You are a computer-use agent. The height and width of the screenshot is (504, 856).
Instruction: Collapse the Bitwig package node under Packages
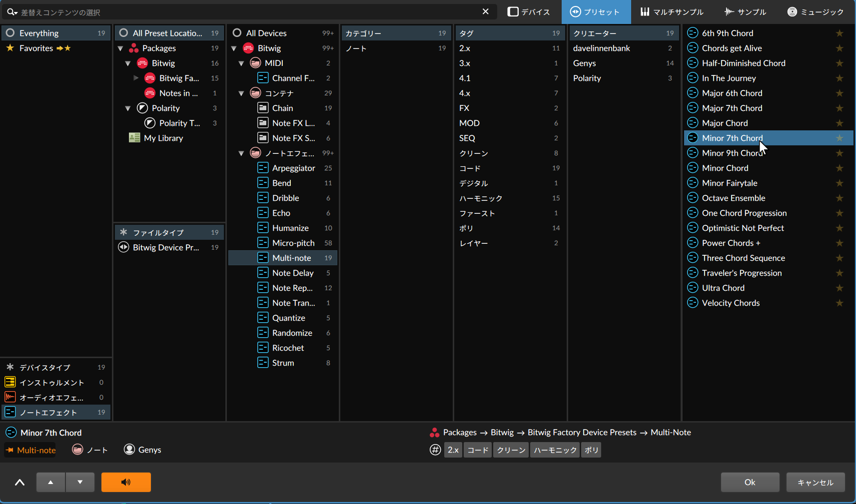128,63
